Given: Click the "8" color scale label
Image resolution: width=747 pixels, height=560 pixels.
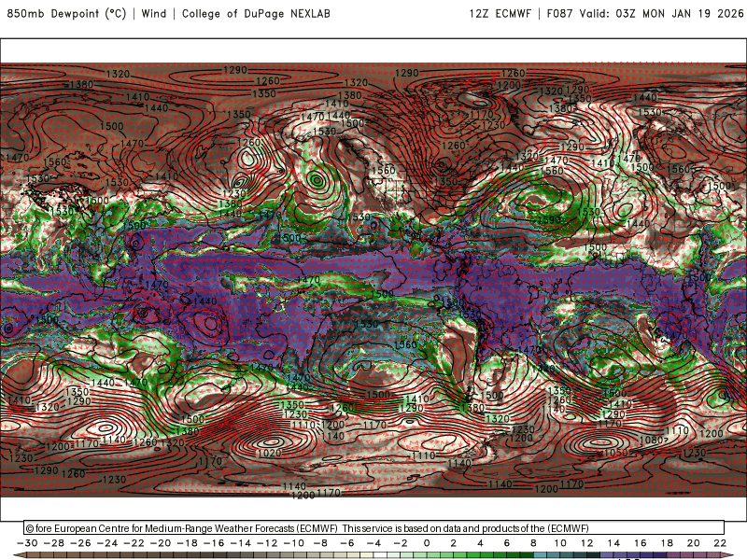Looking at the screenshot, I should (x=533, y=543).
